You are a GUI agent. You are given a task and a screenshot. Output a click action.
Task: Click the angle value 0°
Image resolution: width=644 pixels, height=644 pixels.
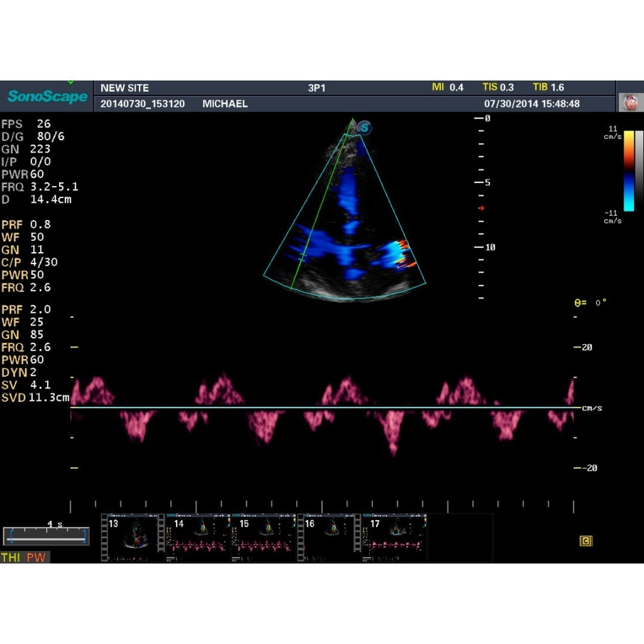coord(601,303)
